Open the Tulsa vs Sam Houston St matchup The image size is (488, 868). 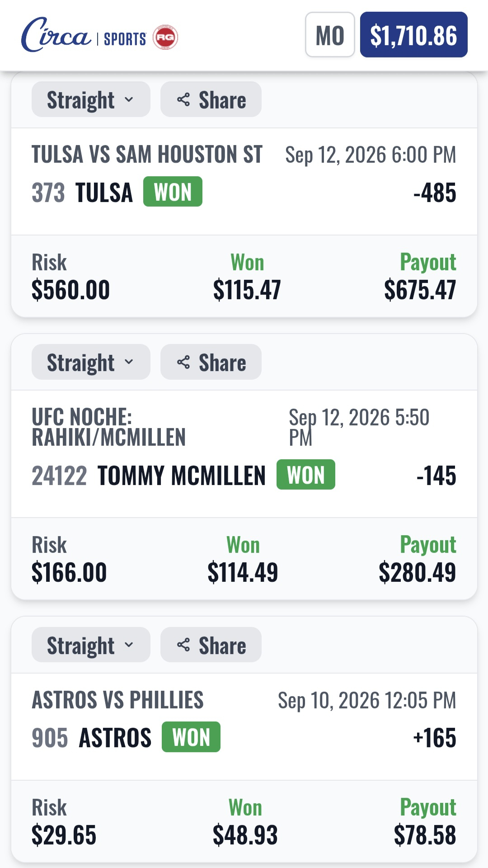(147, 155)
